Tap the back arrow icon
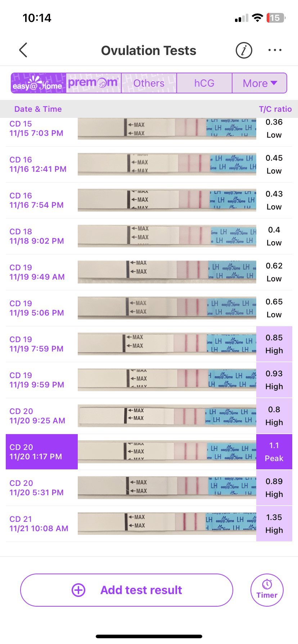The height and width of the screenshot is (644, 298). point(23,50)
